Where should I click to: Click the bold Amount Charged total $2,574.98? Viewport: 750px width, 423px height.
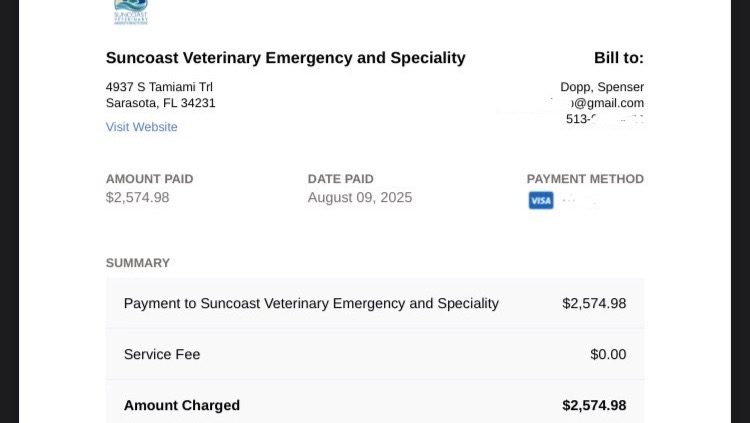pyautogui.click(x=595, y=405)
